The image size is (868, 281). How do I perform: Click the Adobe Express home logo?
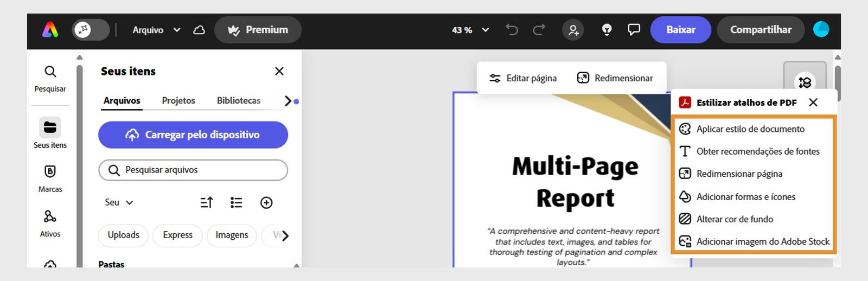[50, 30]
